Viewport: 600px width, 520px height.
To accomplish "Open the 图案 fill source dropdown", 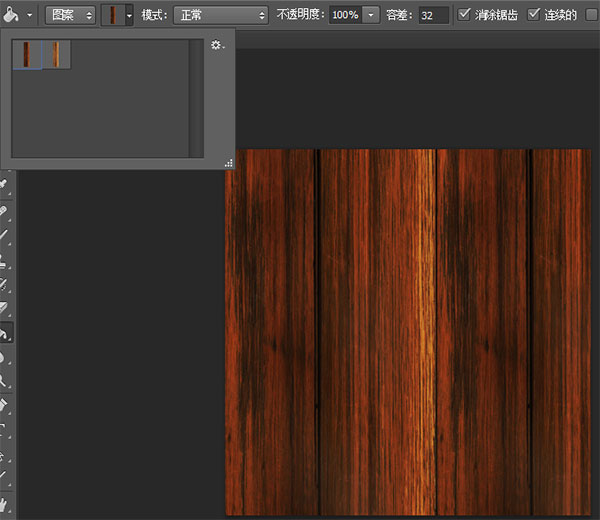I will (x=70, y=15).
